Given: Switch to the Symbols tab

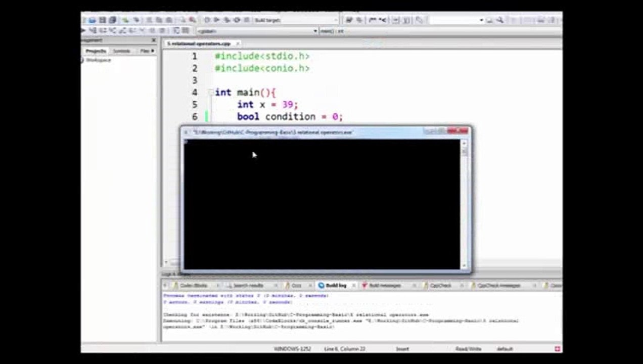Looking at the screenshot, I should click(x=121, y=51).
